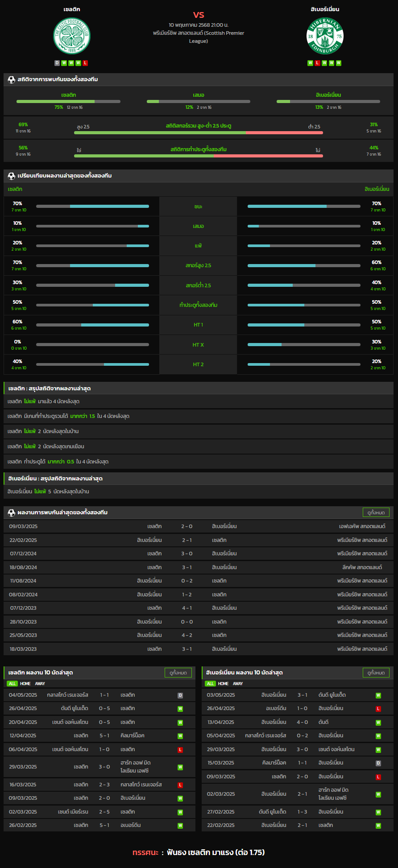This screenshot has width=398, height=868.
Task: Click the 25/05/2023 4 - 2 match row
Action: point(199,635)
